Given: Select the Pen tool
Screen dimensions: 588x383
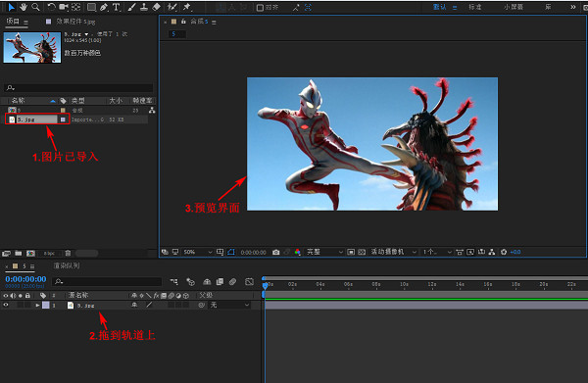Looking at the screenshot, I should pyautogui.click(x=104, y=7).
